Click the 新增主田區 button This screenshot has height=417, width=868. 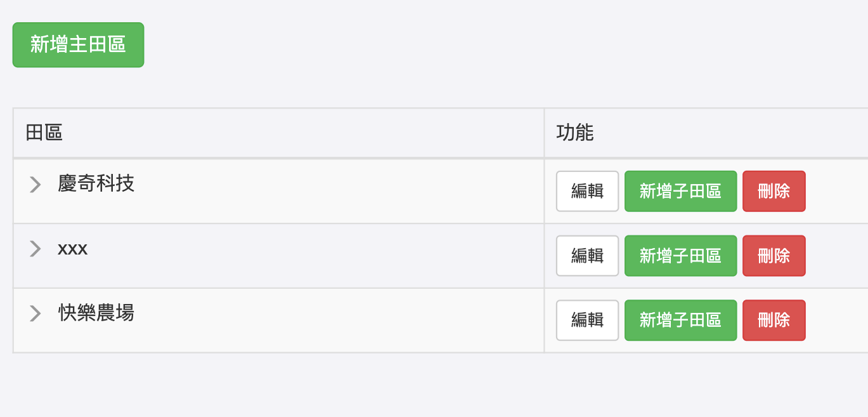(78, 44)
